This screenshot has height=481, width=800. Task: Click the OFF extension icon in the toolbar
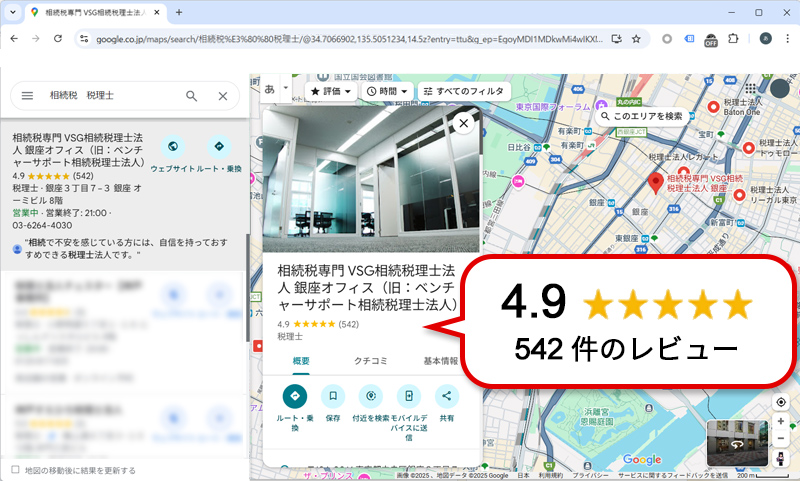(x=711, y=39)
